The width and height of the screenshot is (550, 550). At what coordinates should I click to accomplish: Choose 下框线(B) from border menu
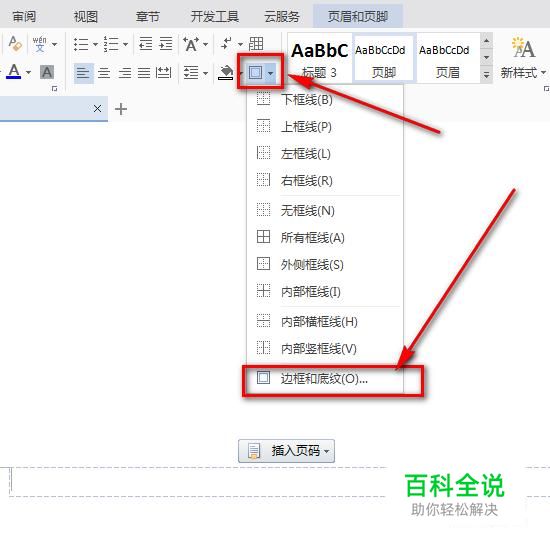point(325,100)
